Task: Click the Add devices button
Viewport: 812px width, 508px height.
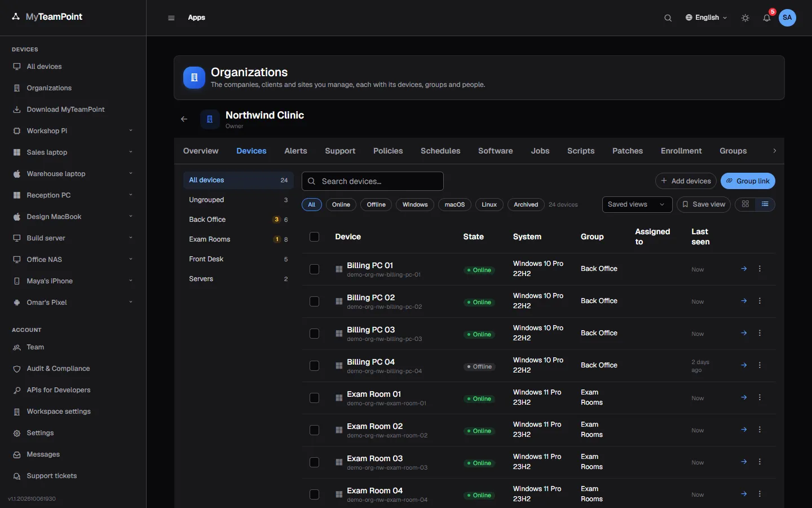Action: [686, 181]
